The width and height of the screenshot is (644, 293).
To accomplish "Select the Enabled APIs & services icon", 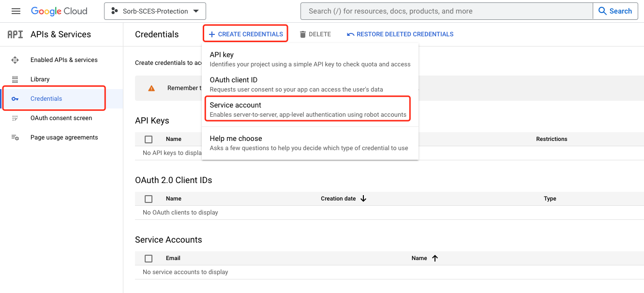I will tap(15, 60).
